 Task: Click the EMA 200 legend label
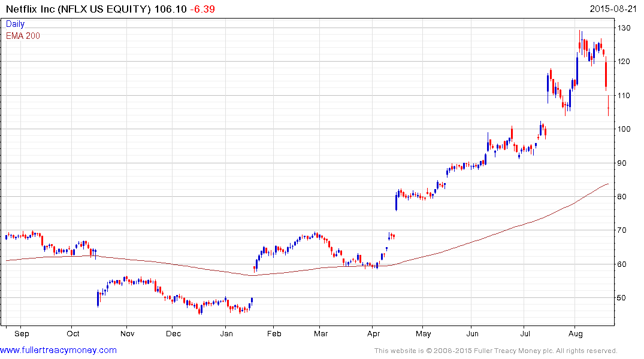coord(23,36)
